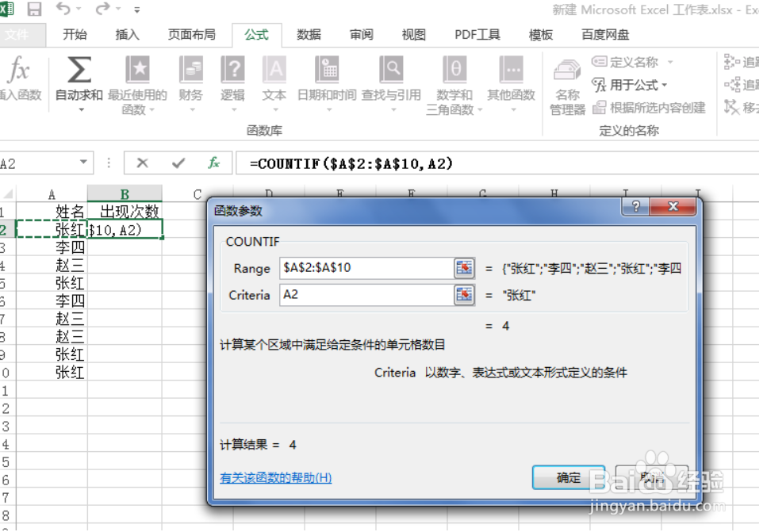This screenshot has height=532, width=767.
Task: Open Math and Trig functions
Action: 455,70
